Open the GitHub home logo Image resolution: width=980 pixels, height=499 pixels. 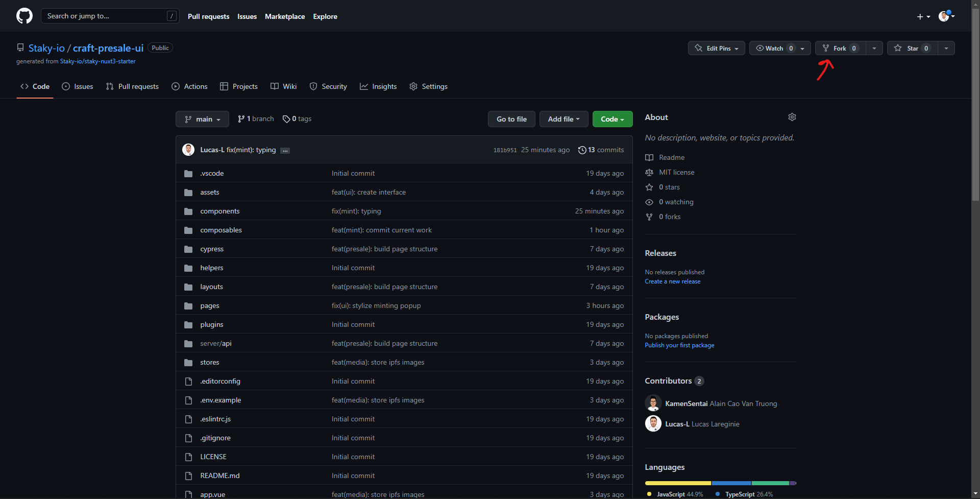(x=24, y=16)
